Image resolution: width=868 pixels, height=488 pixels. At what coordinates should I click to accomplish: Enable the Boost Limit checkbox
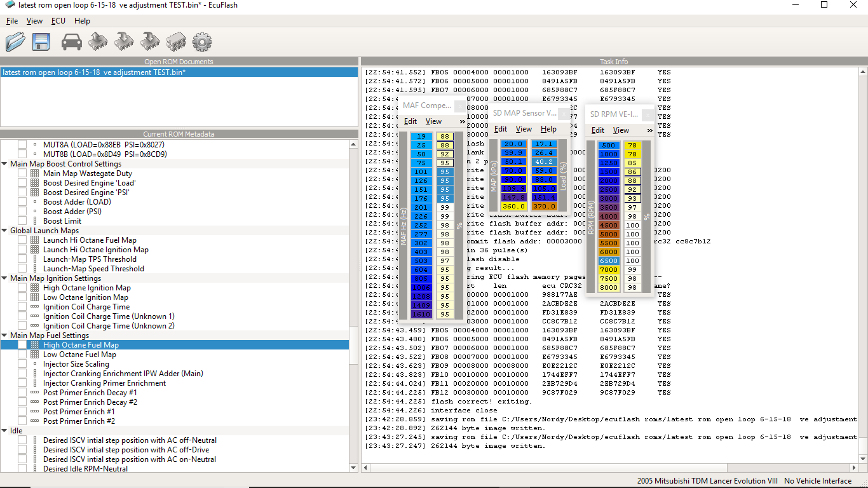coord(22,221)
